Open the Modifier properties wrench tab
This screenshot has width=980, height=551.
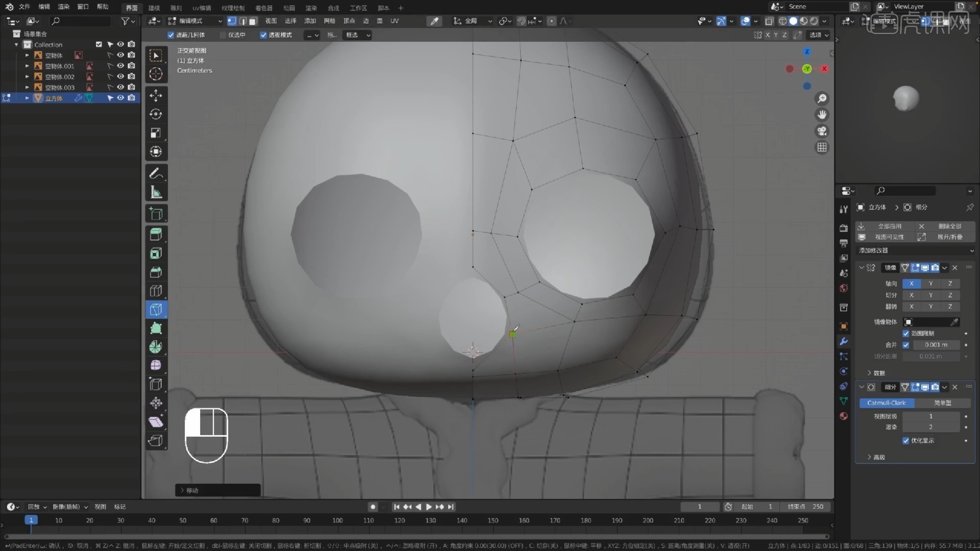844,341
